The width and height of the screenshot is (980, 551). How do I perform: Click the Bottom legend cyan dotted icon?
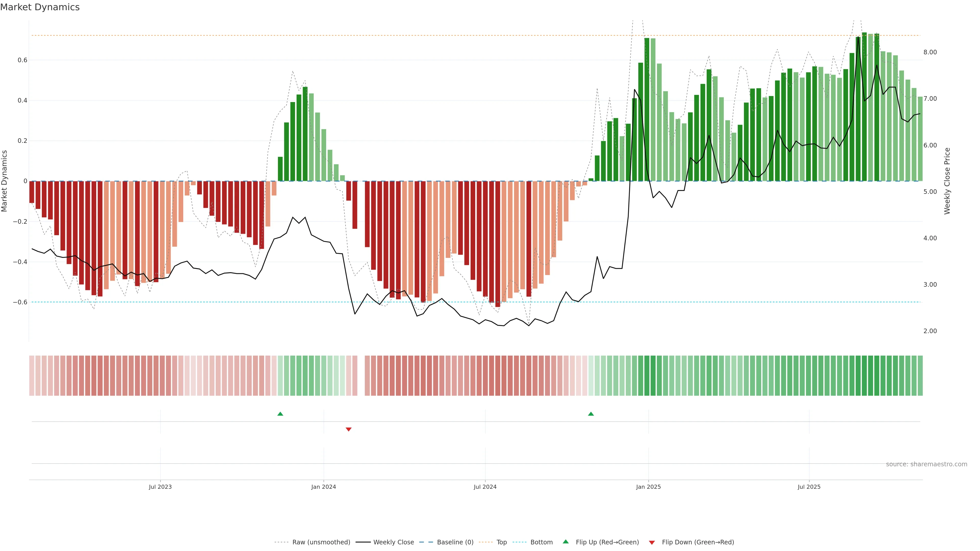click(x=520, y=542)
